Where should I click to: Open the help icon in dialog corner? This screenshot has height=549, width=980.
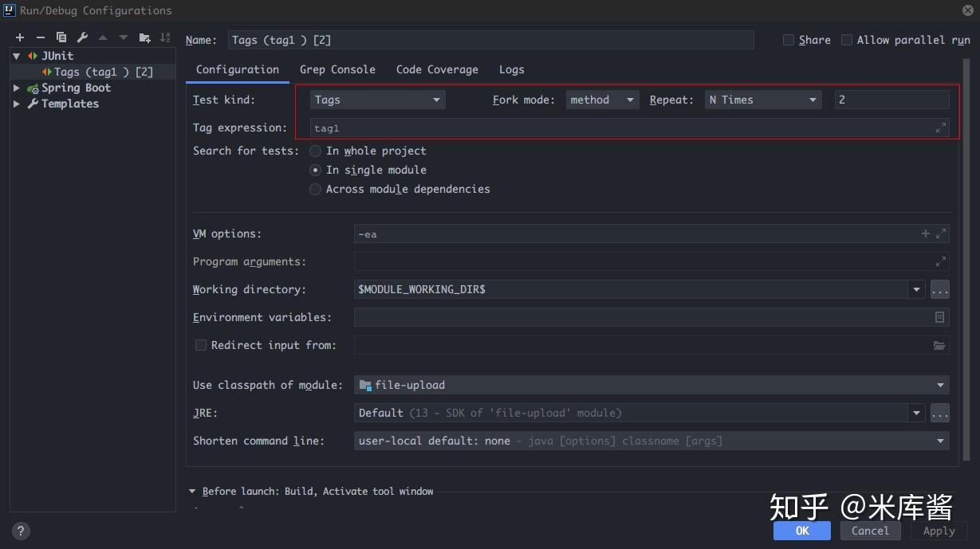pyautogui.click(x=20, y=531)
